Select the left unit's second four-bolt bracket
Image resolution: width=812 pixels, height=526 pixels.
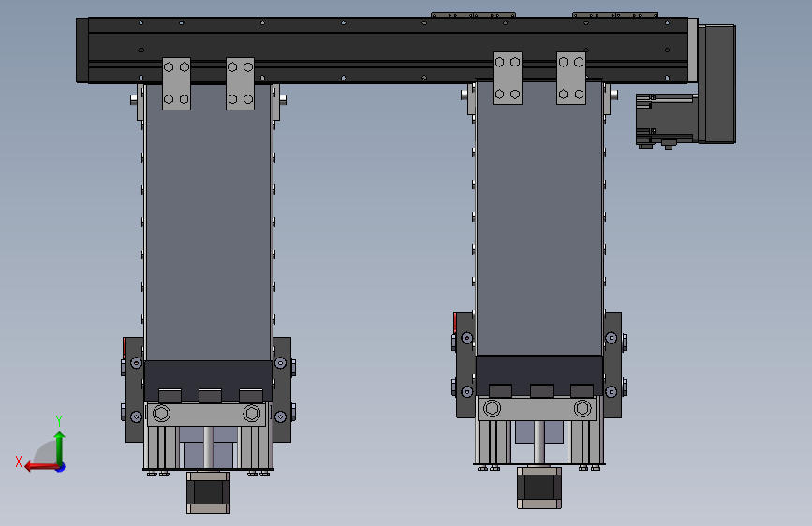coord(241,83)
